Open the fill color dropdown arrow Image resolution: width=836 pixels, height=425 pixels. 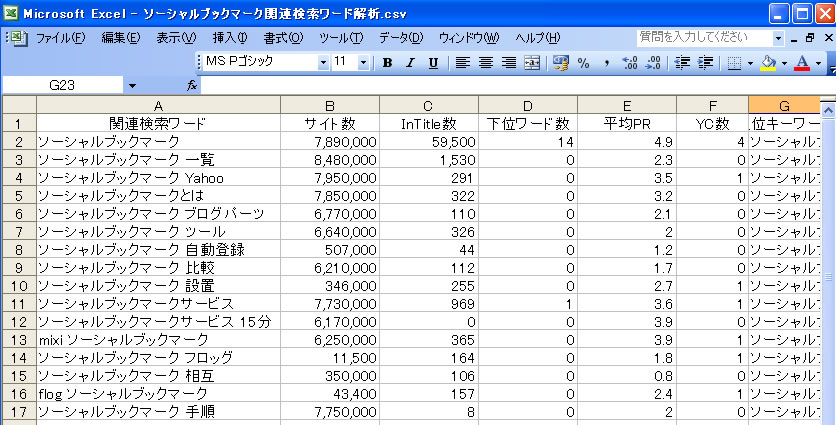click(784, 63)
